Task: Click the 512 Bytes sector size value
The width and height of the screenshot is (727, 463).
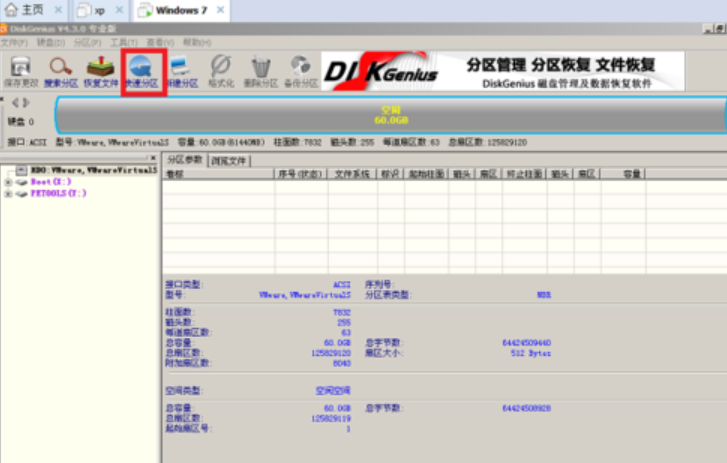Action: (531, 353)
